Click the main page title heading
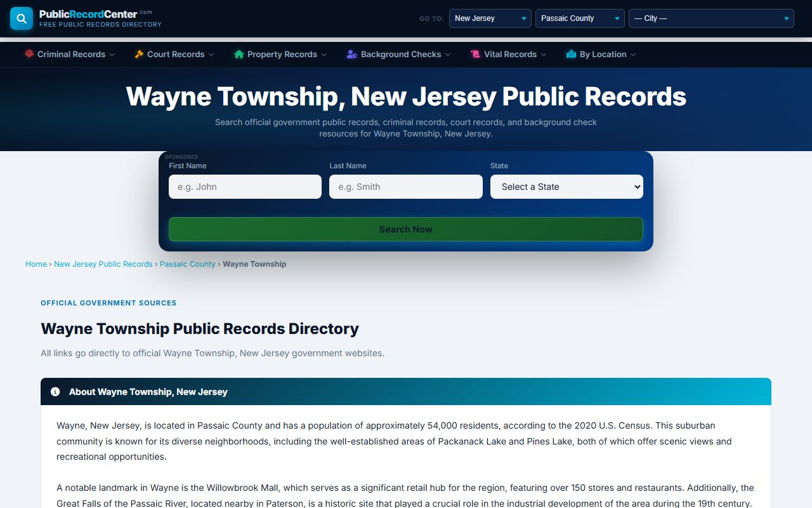The height and width of the screenshot is (508, 812). point(406,97)
